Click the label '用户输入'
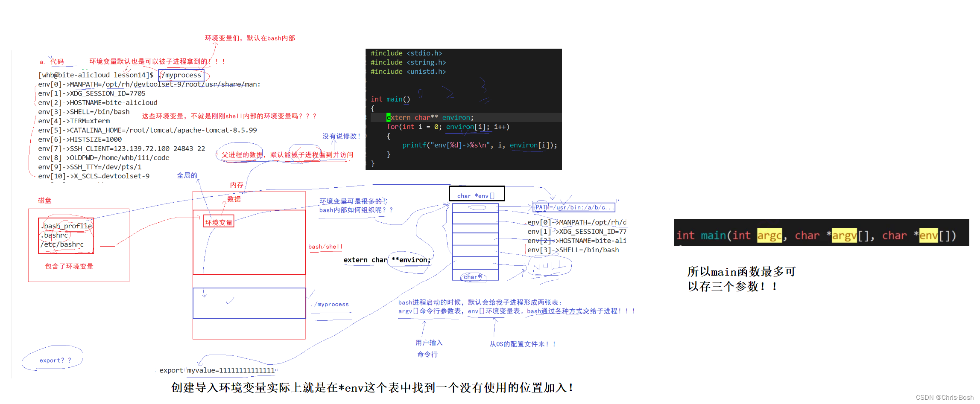 pyautogui.click(x=429, y=343)
